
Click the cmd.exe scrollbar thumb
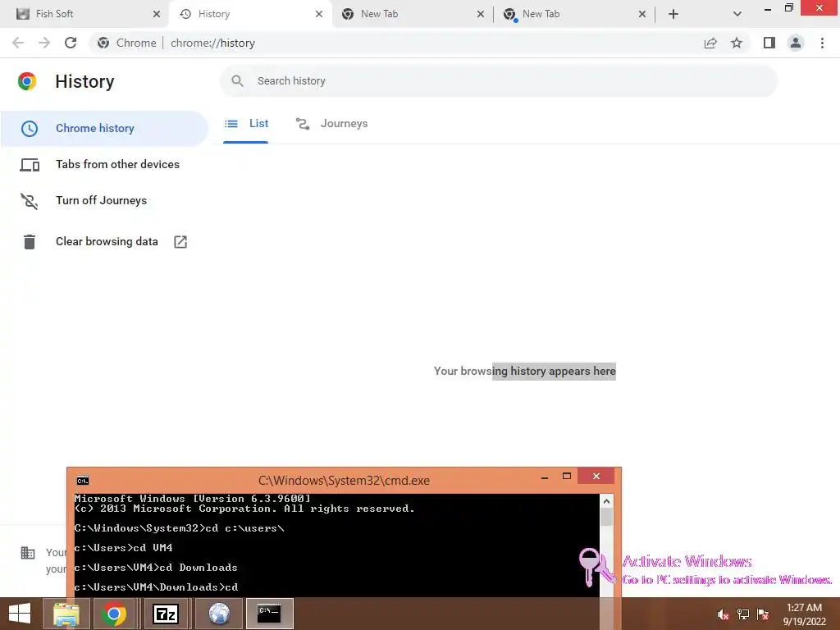pos(606,517)
